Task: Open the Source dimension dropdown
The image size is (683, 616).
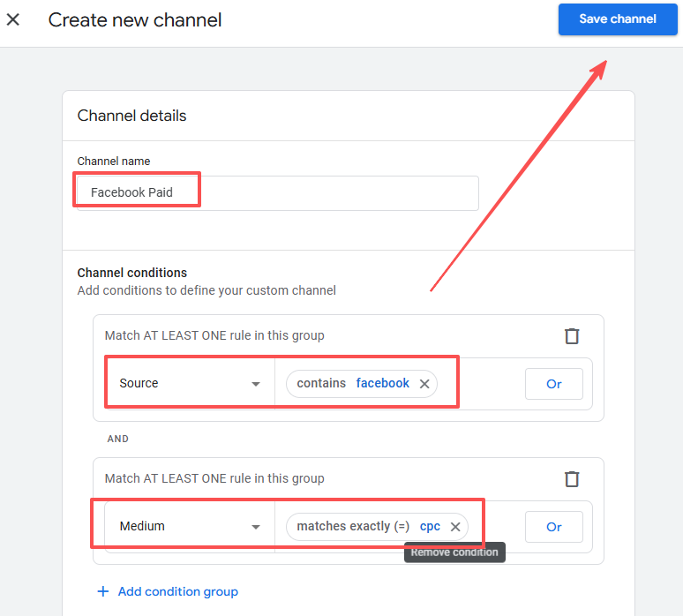Action: 190,383
